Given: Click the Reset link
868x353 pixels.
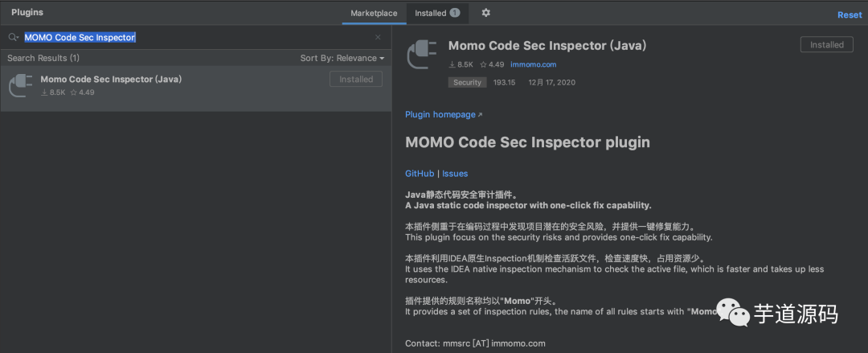Looking at the screenshot, I should click(x=850, y=15).
